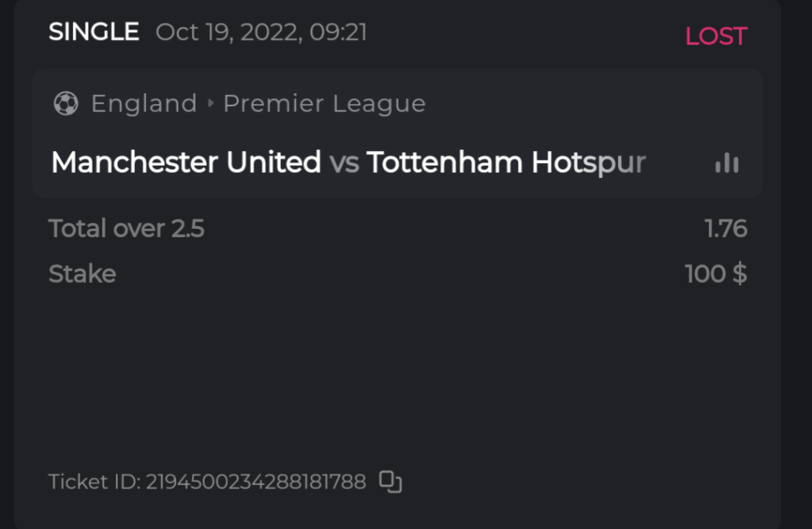
Task: Click the Manchester United team name
Action: pyautogui.click(x=184, y=161)
